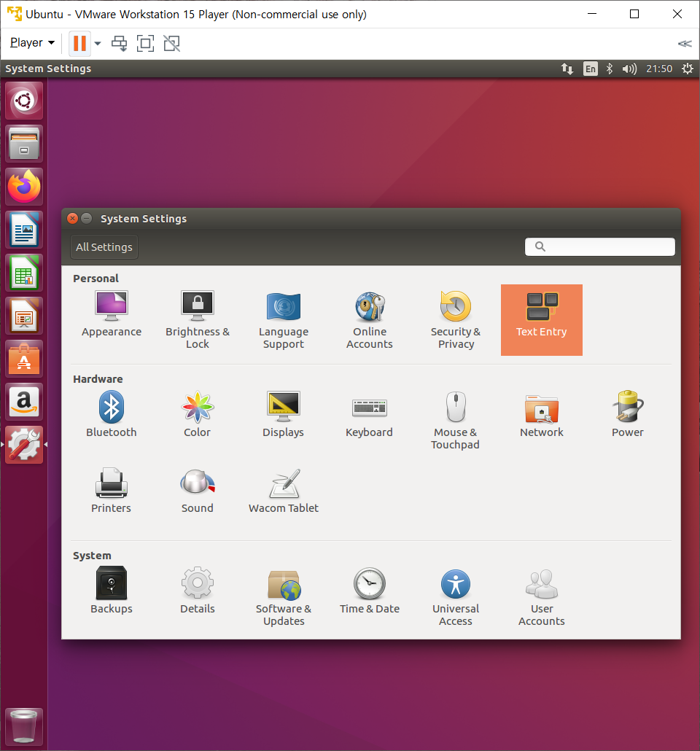This screenshot has width=700, height=751.
Task: Open Backups settings
Action: click(x=111, y=591)
